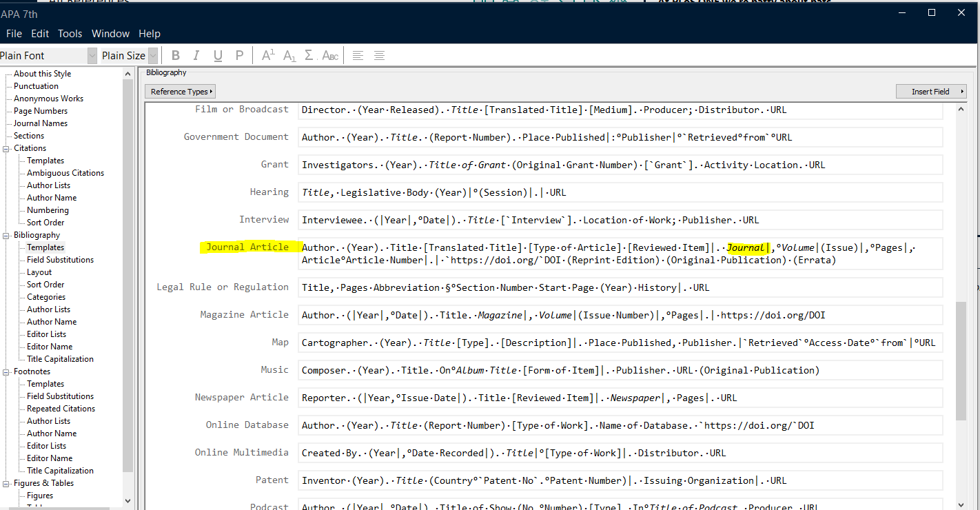Open Sort Order under Citations
The image size is (980, 510).
pyautogui.click(x=45, y=223)
